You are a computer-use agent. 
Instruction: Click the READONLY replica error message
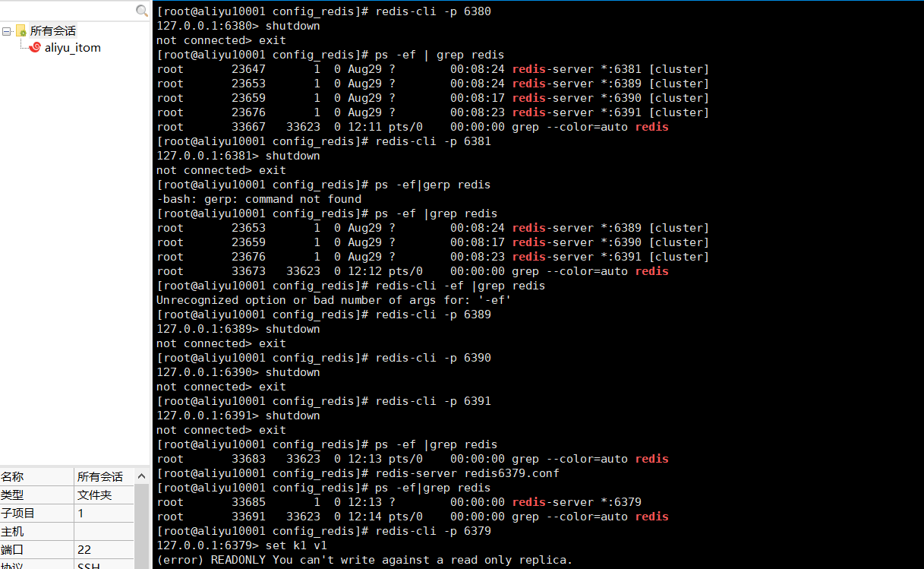pyautogui.click(x=364, y=560)
